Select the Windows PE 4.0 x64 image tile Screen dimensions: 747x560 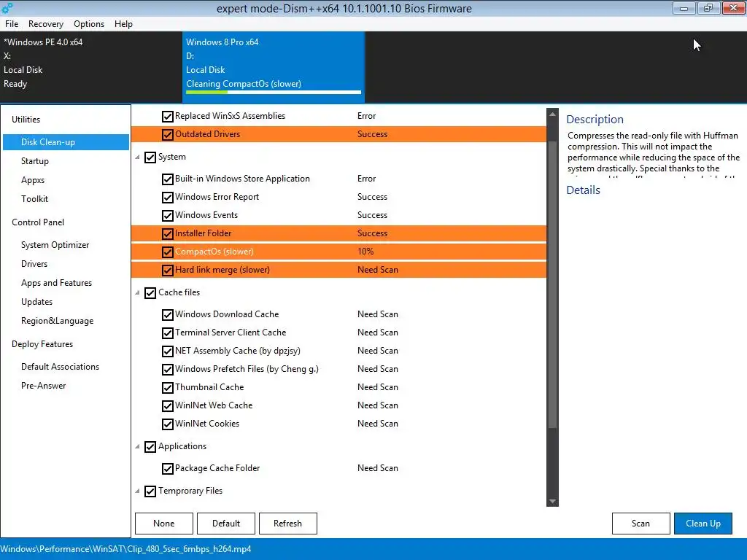tap(91, 67)
